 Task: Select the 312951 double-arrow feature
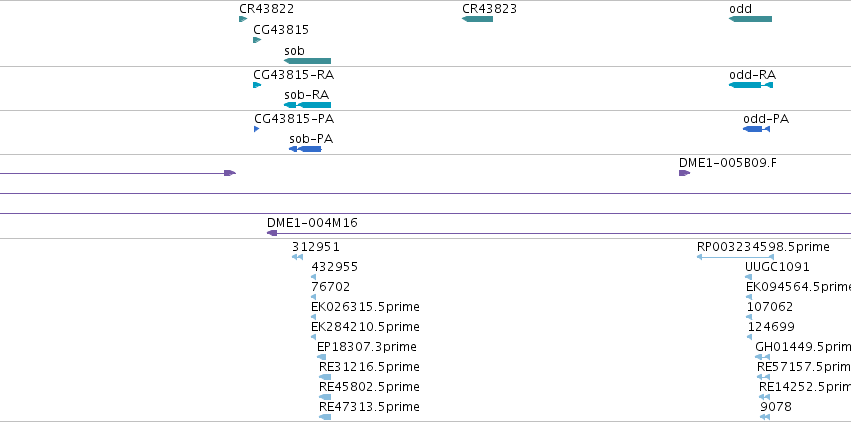click(297, 257)
